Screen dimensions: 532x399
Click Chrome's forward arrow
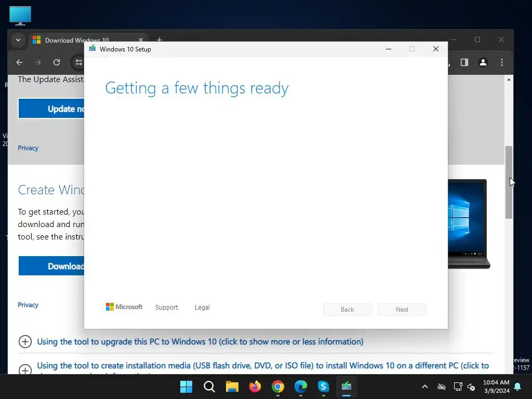pyautogui.click(x=38, y=62)
